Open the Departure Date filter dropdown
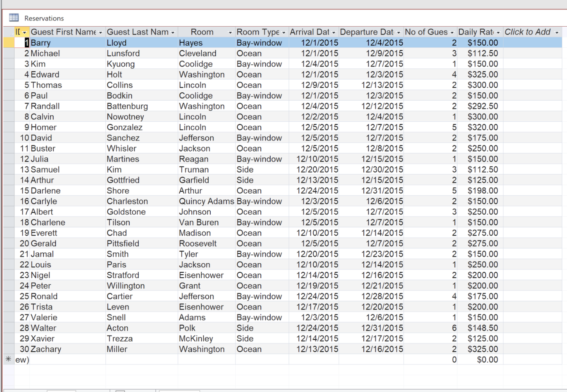Image resolution: width=567 pixels, height=392 pixels. pos(398,32)
